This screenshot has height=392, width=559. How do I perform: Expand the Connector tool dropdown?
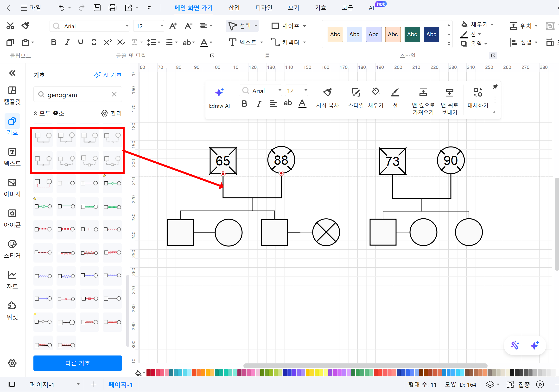pyautogui.click(x=305, y=42)
